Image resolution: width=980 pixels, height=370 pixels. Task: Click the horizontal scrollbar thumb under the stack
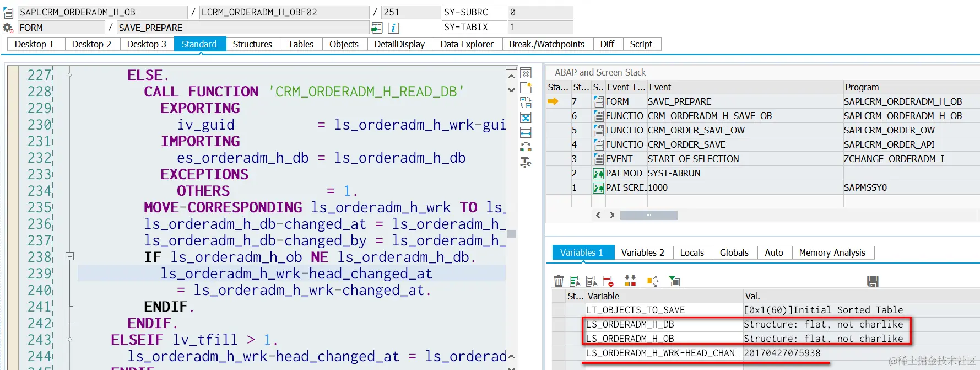tap(649, 215)
